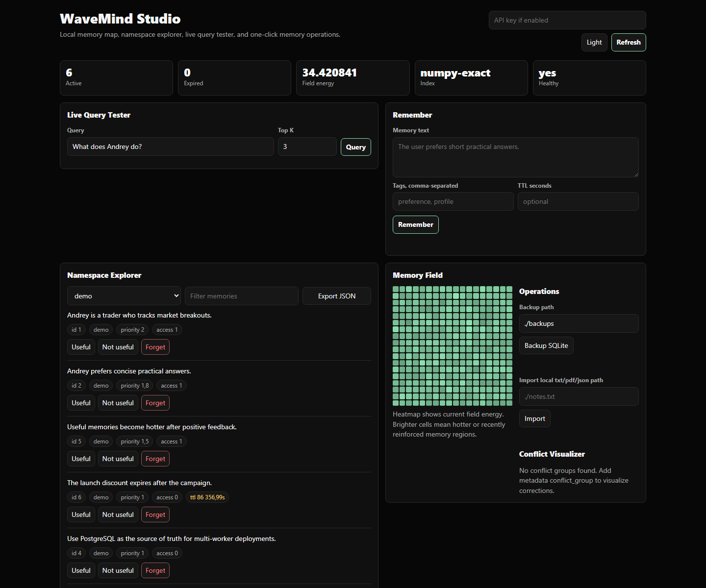This screenshot has height=588, width=706.
Task: Click the 'yes Healthy' stat card
Action: click(x=589, y=78)
